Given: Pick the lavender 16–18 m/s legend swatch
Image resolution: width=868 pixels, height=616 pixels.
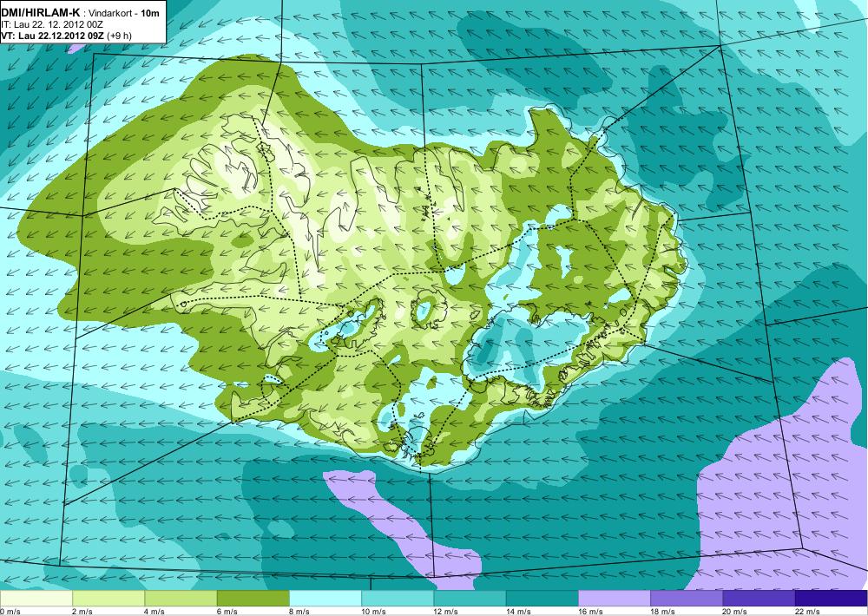Looking at the screenshot, I should point(615,599).
